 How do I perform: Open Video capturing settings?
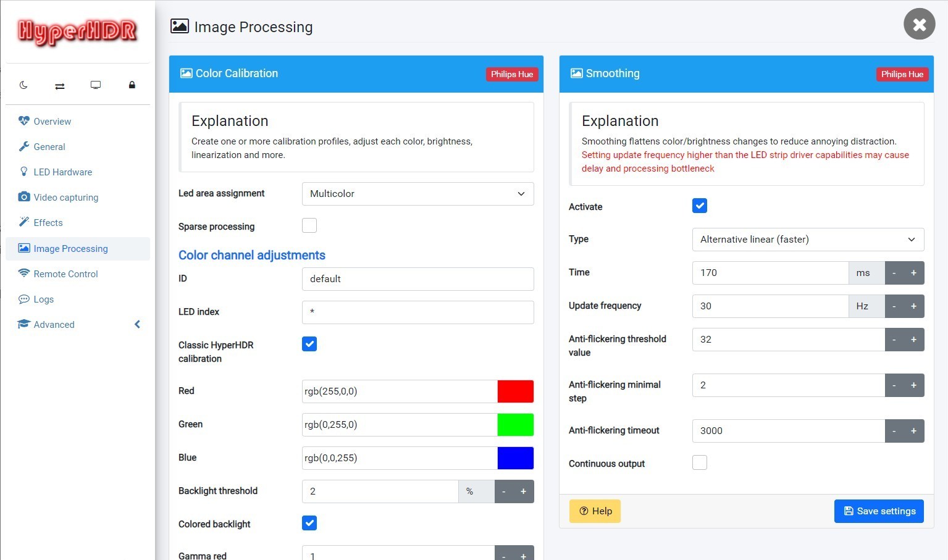pos(66,197)
